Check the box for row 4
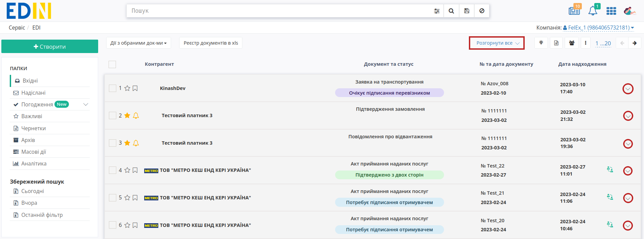 (113, 170)
